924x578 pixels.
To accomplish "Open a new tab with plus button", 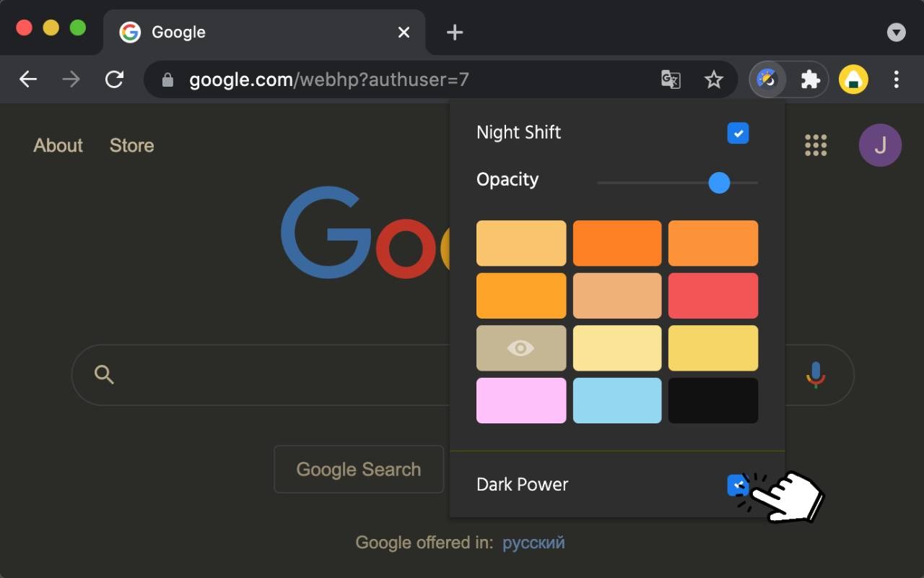I will pyautogui.click(x=455, y=33).
